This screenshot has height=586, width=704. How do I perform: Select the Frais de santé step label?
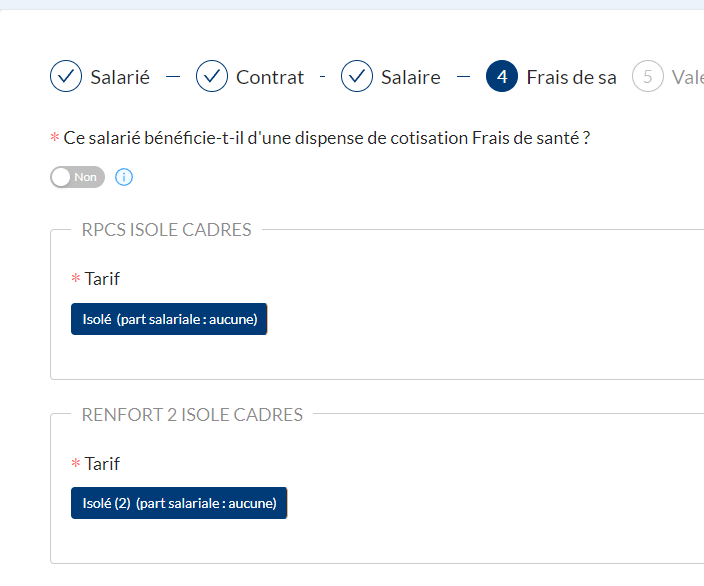[571, 77]
